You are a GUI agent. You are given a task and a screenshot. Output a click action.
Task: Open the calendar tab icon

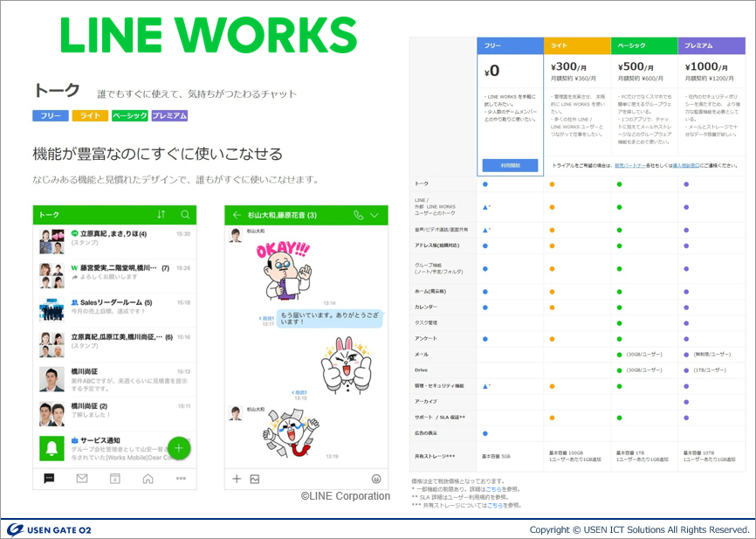pos(114,478)
